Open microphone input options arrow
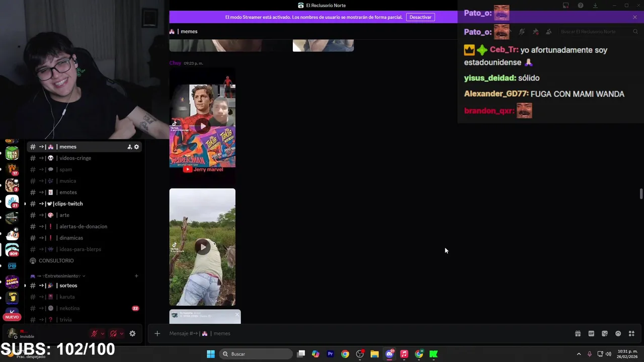This screenshot has height=362, width=644. tap(103, 333)
